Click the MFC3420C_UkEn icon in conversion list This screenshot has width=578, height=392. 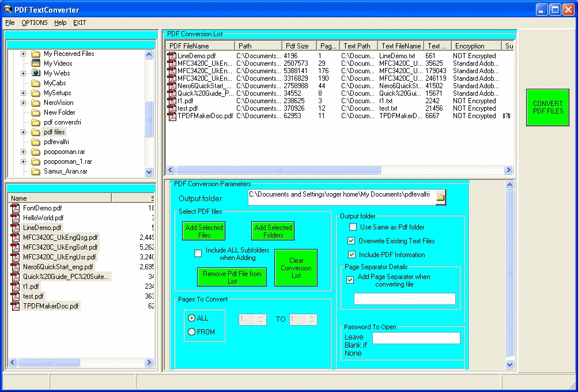point(171,63)
